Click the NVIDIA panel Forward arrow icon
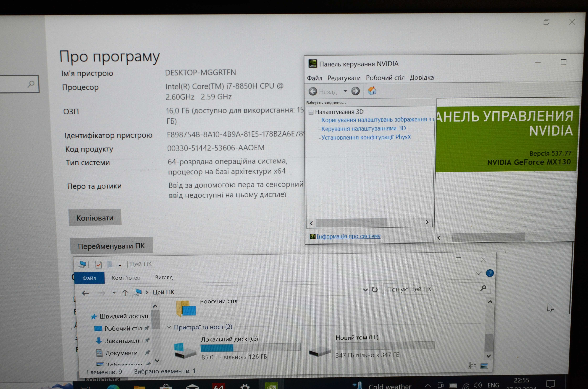The image size is (588, 389). pyautogui.click(x=355, y=91)
